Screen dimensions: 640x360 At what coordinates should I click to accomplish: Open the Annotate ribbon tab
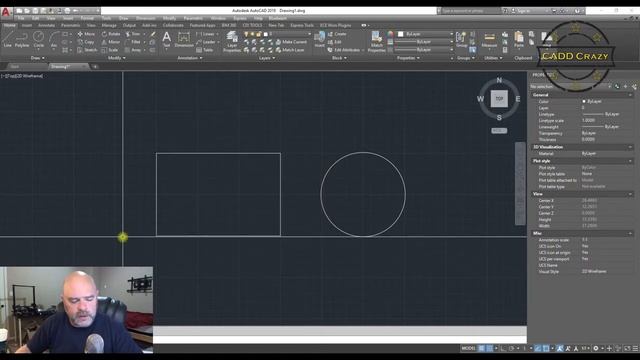coord(46,25)
